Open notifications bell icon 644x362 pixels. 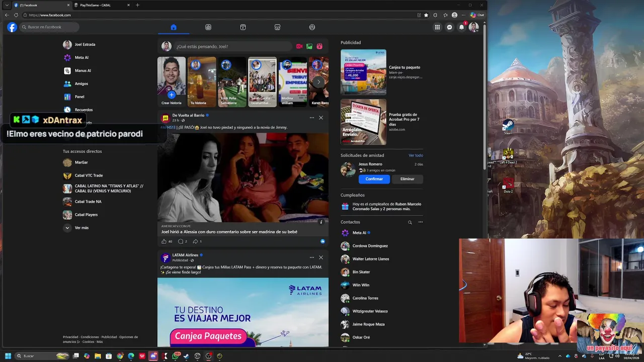[x=461, y=27]
